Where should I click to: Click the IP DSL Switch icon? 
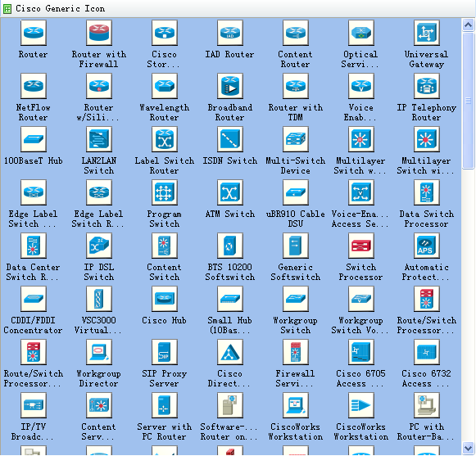point(99,246)
